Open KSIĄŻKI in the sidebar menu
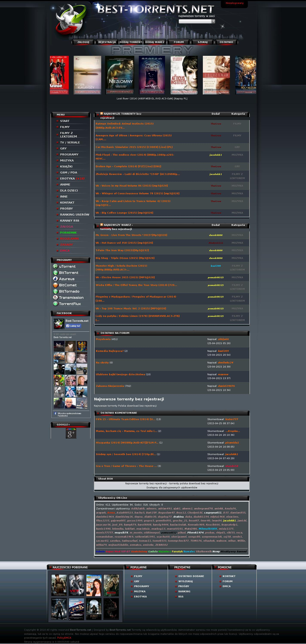The image size is (306, 644). (x=66, y=167)
